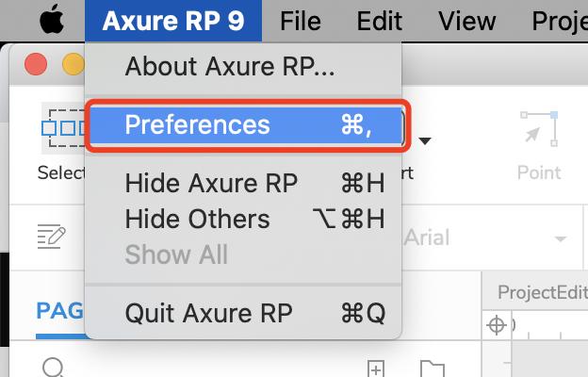588x377 pixels.
Task: Click the style painter pencil icon
Action: (x=49, y=235)
